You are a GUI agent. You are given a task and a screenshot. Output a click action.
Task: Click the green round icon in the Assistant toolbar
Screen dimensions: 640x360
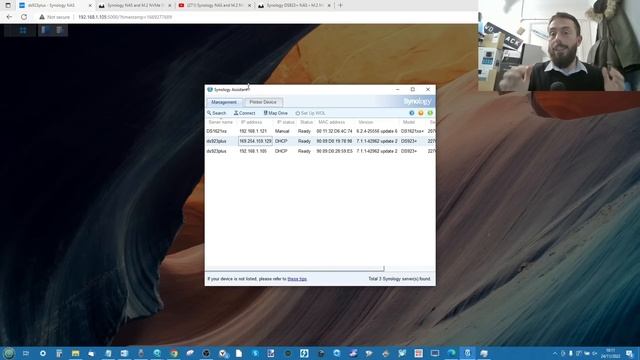(x=430, y=113)
